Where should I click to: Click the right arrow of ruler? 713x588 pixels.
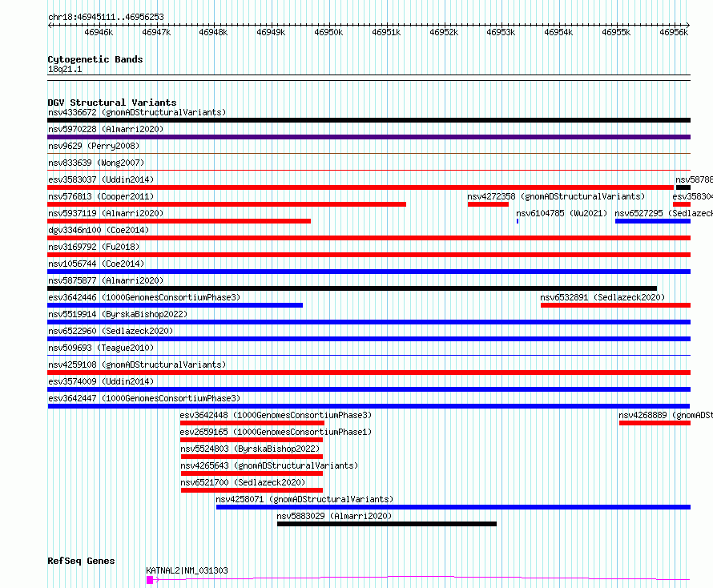pyautogui.click(x=688, y=26)
